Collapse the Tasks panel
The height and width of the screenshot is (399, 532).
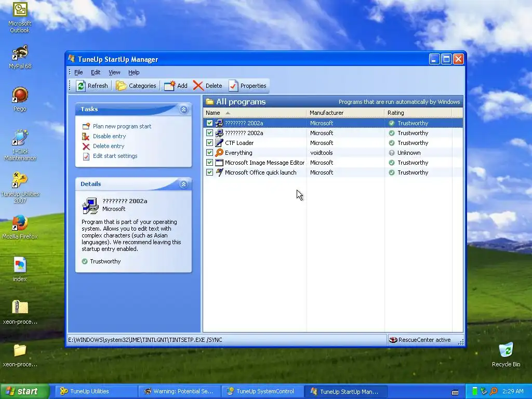pyautogui.click(x=183, y=109)
